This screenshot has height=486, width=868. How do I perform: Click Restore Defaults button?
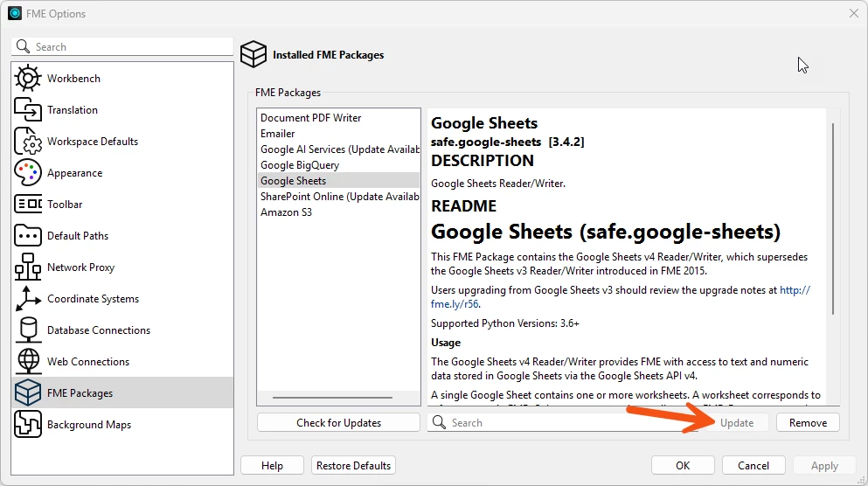coord(353,466)
